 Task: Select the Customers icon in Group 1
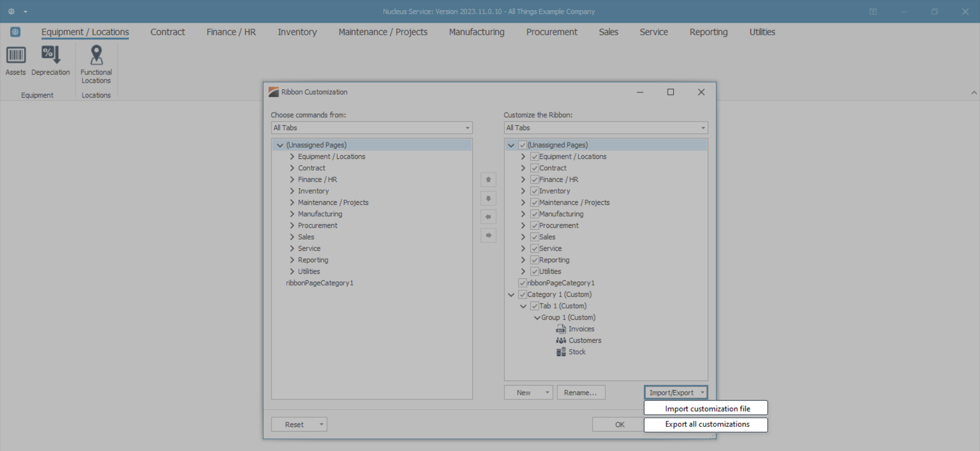pos(561,341)
